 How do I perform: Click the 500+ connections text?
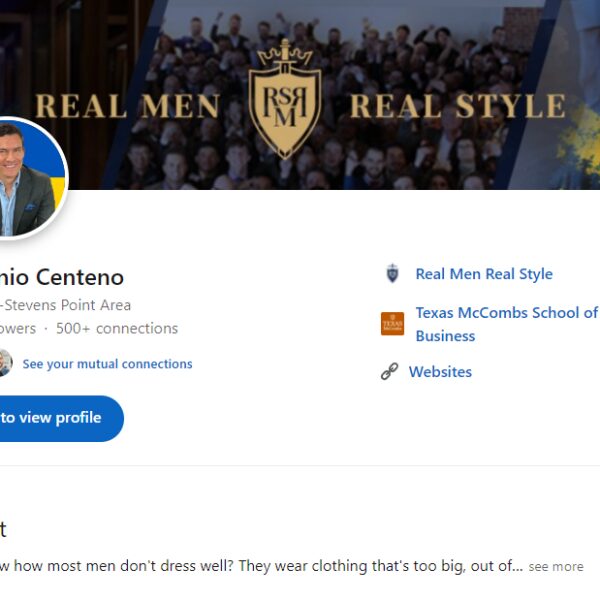pyautogui.click(x=117, y=328)
